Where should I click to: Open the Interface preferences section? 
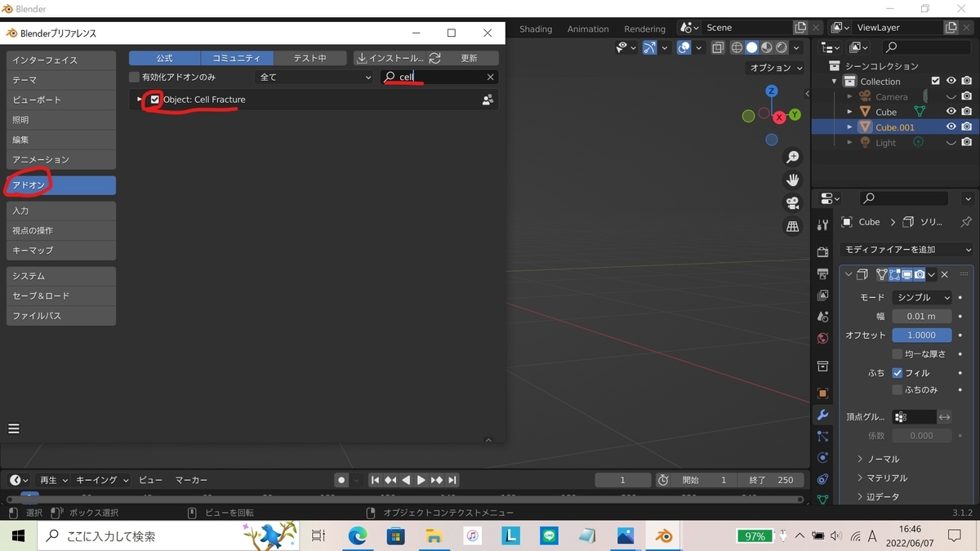pyautogui.click(x=61, y=60)
